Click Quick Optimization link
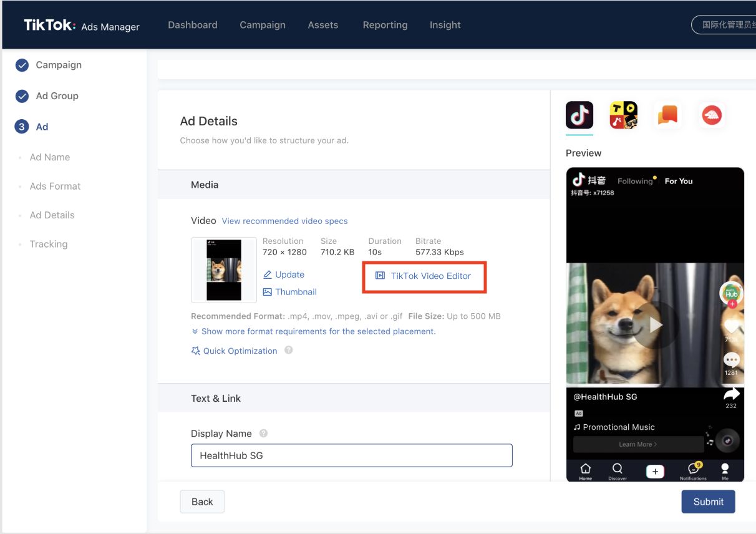Viewport: 756px width, 534px height. pos(234,351)
